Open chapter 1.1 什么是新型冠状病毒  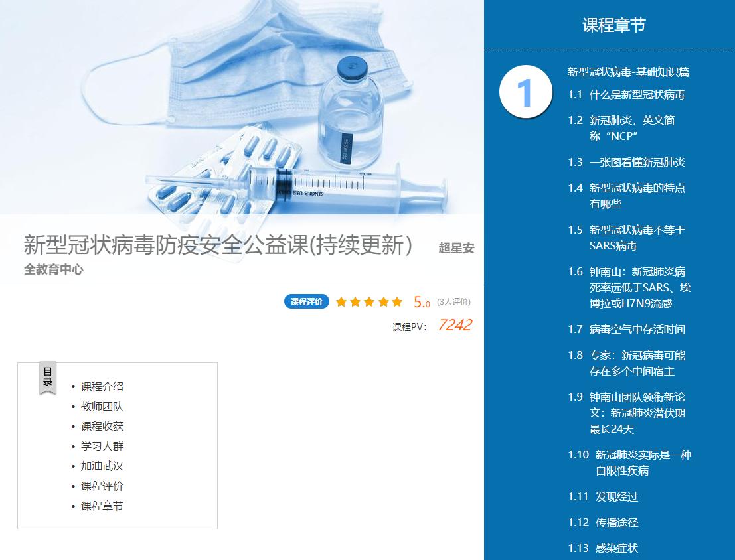coord(626,95)
